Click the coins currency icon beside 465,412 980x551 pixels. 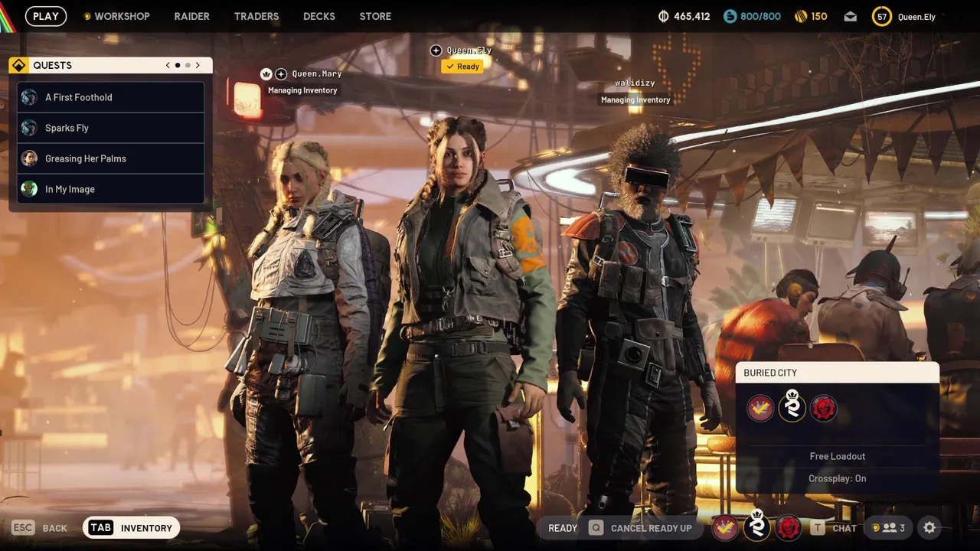(664, 16)
